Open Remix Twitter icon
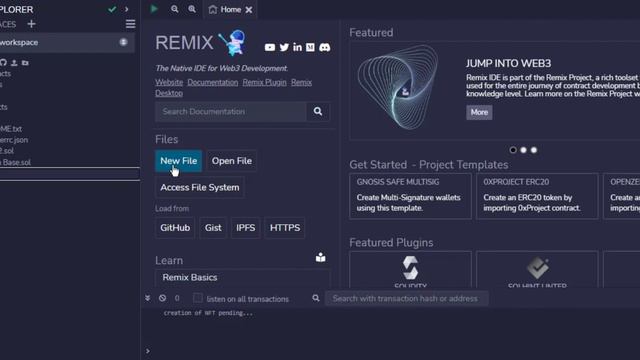 click(x=284, y=47)
